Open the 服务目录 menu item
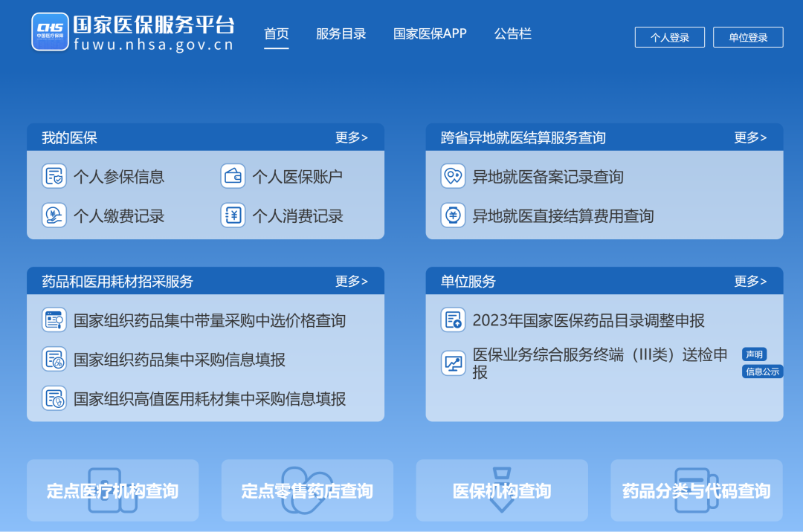The height and width of the screenshot is (532, 803). pos(341,34)
